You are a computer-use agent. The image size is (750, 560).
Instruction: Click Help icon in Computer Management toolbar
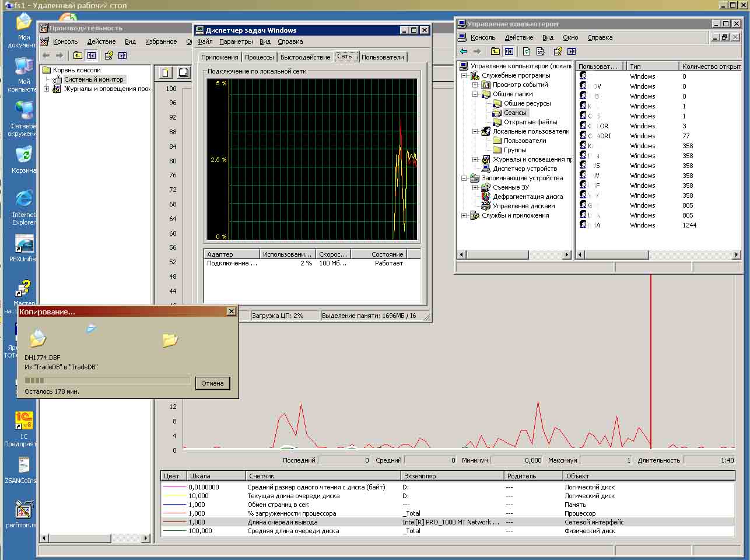(558, 51)
